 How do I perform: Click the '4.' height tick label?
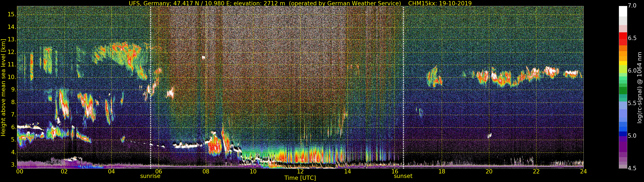pyautogui.click(x=14, y=152)
